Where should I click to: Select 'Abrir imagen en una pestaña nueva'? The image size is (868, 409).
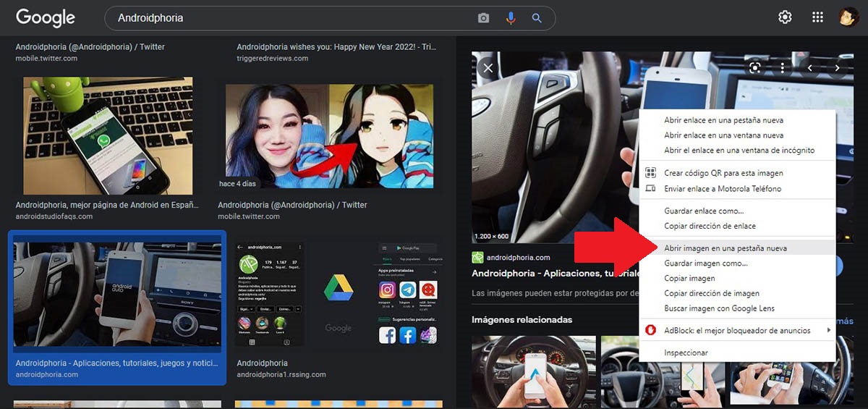tap(725, 248)
